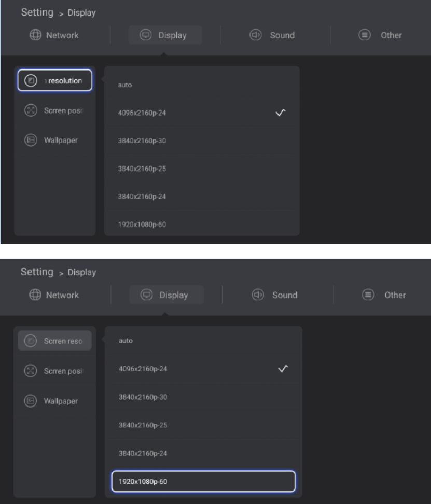The image size is (431, 504).
Task: Click the Wallpaper icon in the upper screenshot sidebar
Action: point(32,139)
